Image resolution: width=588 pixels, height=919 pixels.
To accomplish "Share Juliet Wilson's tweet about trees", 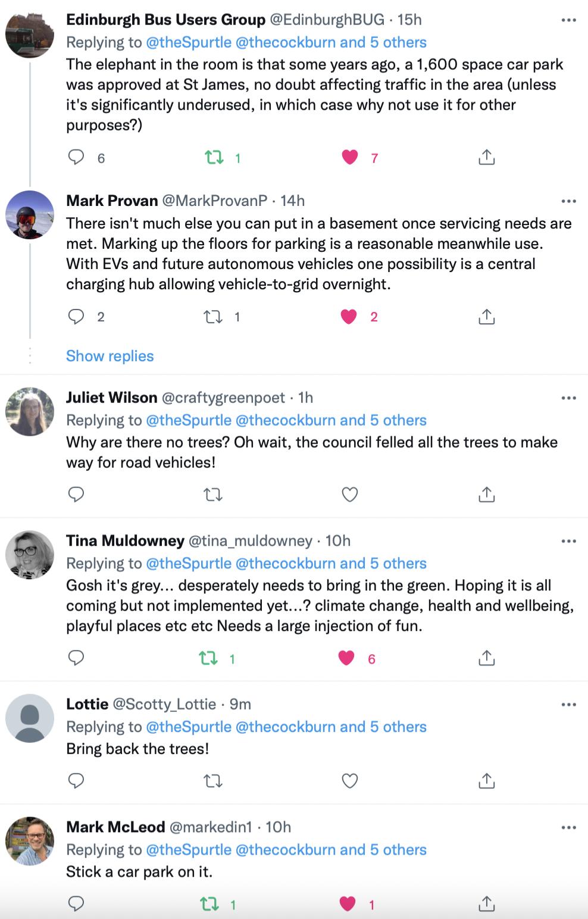I will pyautogui.click(x=486, y=494).
